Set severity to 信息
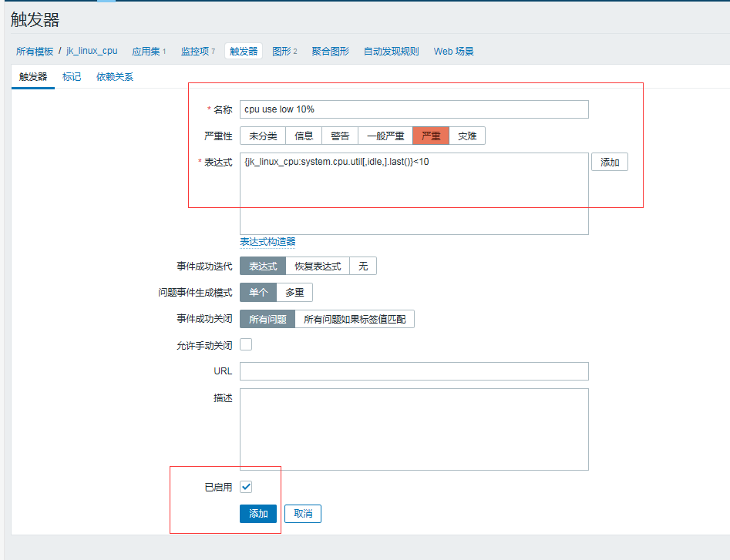Image resolution: width=730 pixels, height=560 pixels. coord(304,136)
